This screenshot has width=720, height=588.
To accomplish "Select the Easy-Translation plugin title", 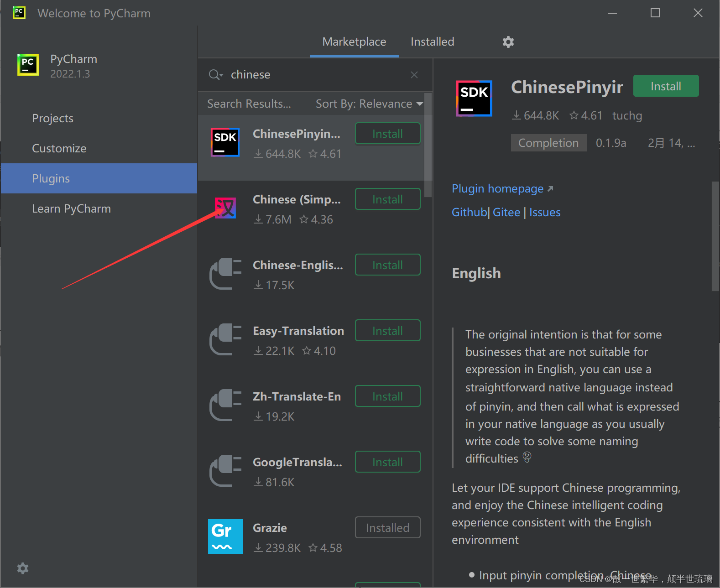I will [298, 331].
